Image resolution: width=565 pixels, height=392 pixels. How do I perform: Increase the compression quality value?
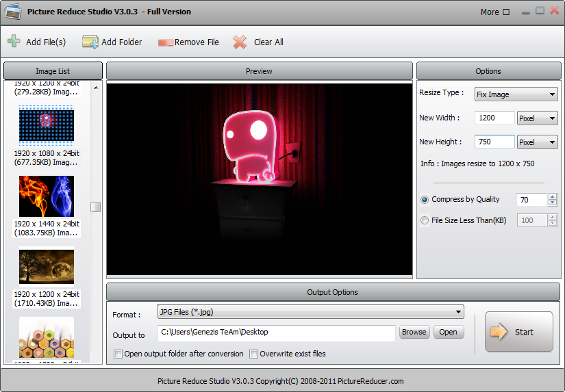(x=553, y=196)
